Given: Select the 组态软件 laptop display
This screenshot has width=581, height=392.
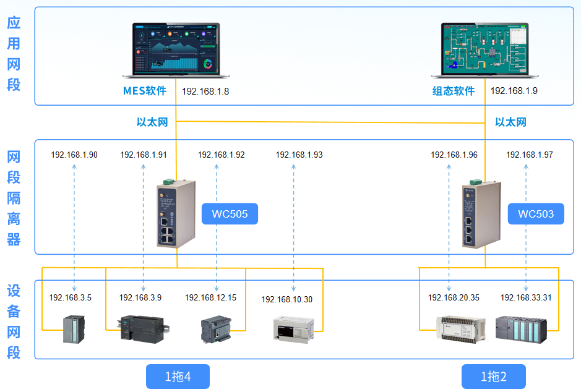Looking at the screenshot, I should click(484, 48).
